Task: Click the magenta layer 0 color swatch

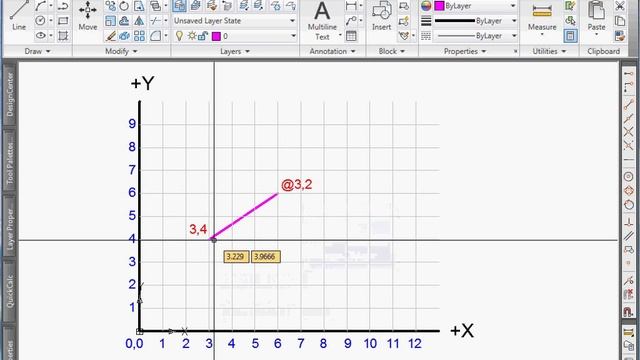Action: [216, 36]
